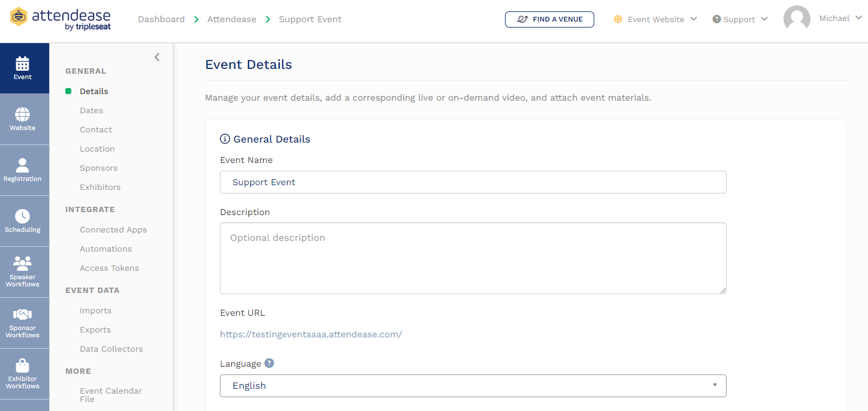Select Dates under the General section

(91, 110)
